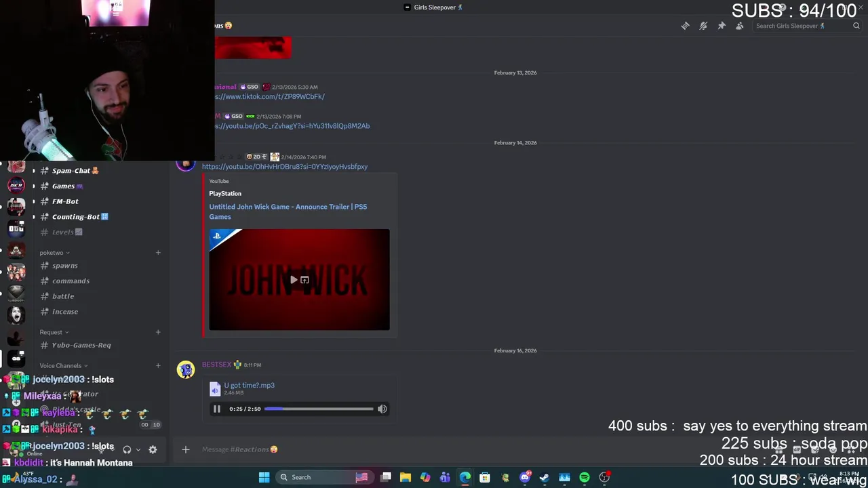Click the audio file icon of attachment
This screenshot has height=488, width=868.
point(215,388)
